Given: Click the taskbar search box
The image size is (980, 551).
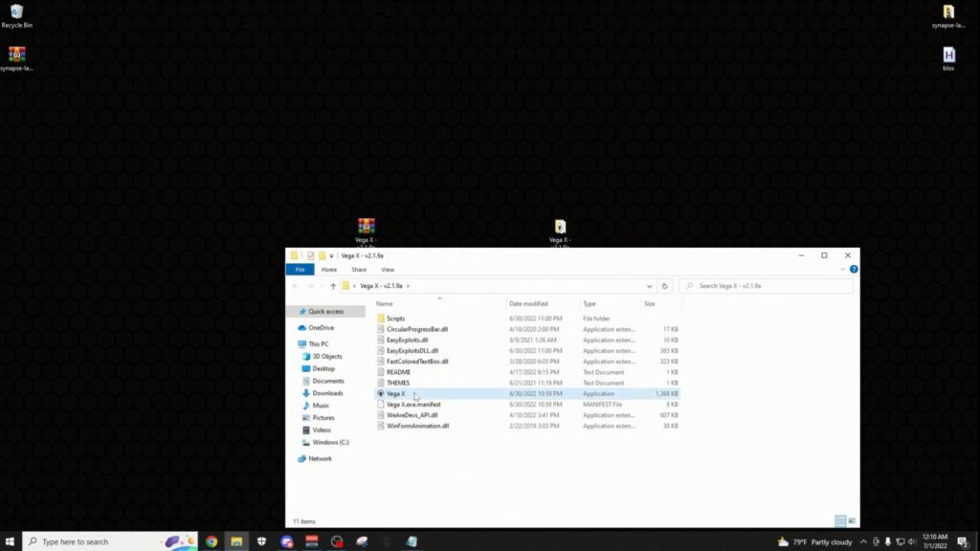Looking at the screenshot, I should click(x=110, y=541).
